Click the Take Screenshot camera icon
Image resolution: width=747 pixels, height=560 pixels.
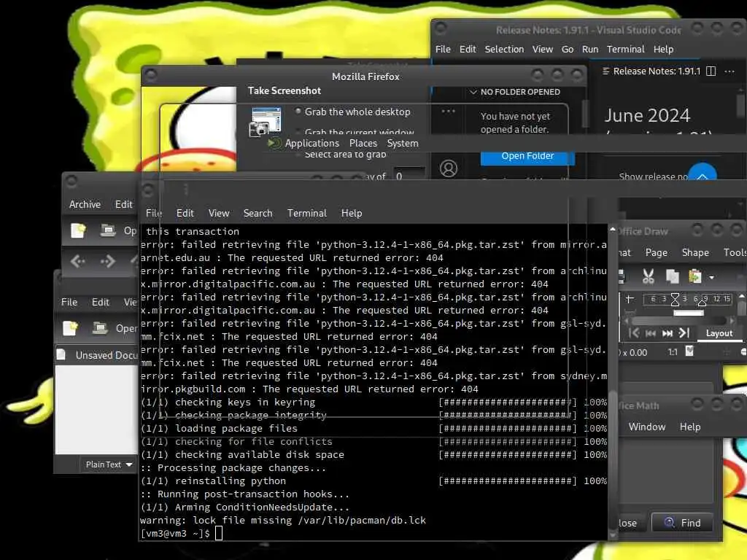point(266,122)
